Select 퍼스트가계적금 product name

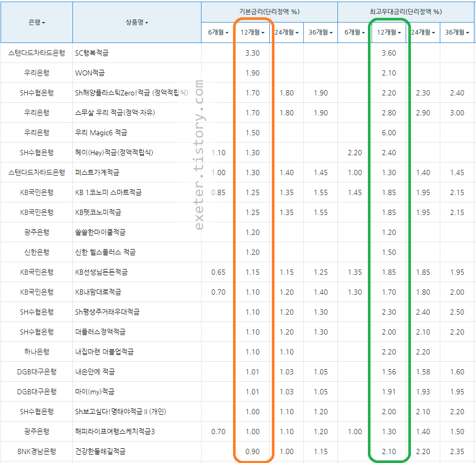coord(97,173)
